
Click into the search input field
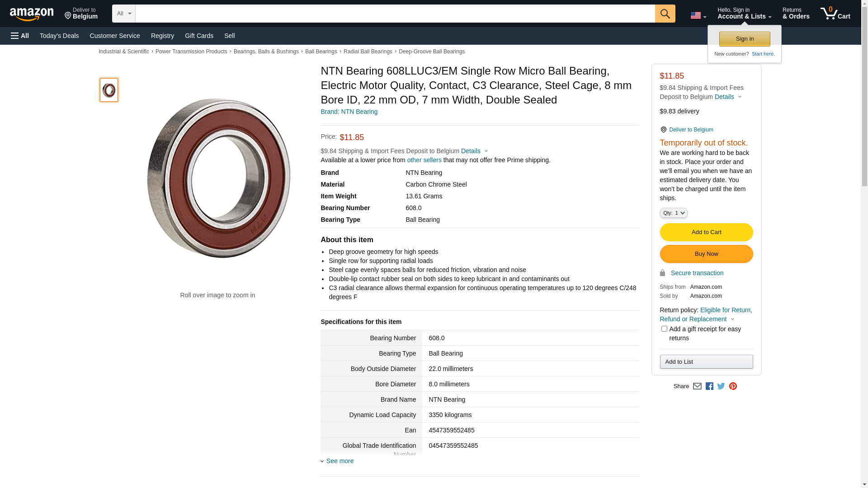coord(395,14)
